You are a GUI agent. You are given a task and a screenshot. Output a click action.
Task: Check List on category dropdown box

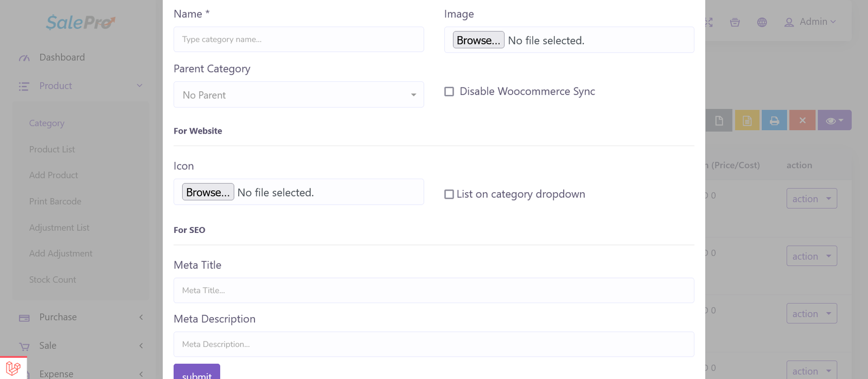449,194
